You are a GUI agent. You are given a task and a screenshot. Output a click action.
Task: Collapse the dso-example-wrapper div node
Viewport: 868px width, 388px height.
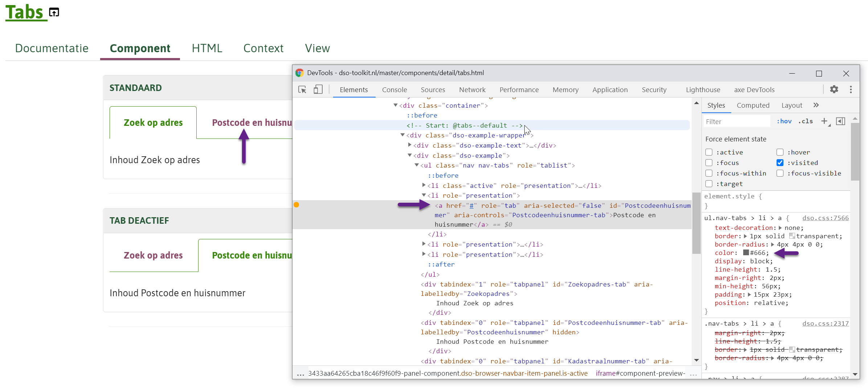[402, 135]
